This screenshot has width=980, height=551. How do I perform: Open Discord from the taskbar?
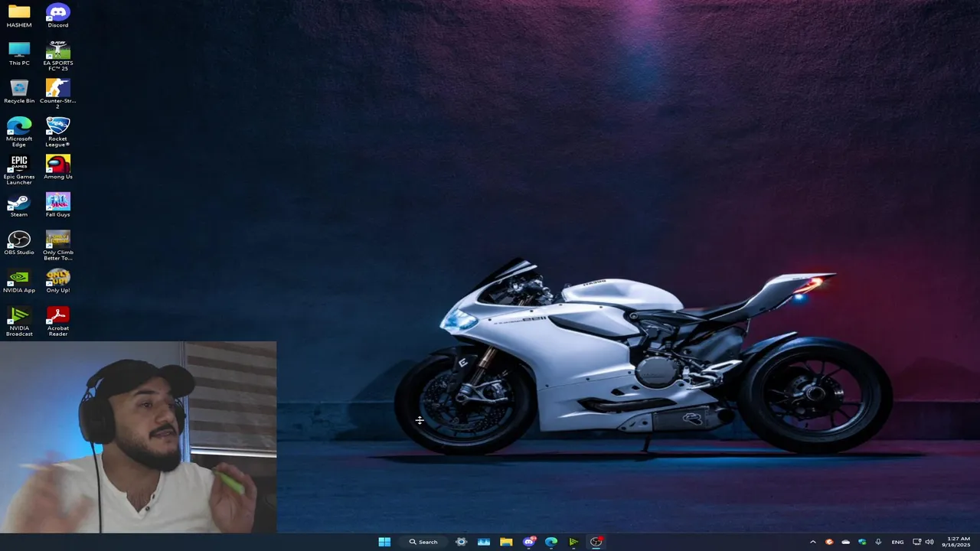tap(529, 542)
